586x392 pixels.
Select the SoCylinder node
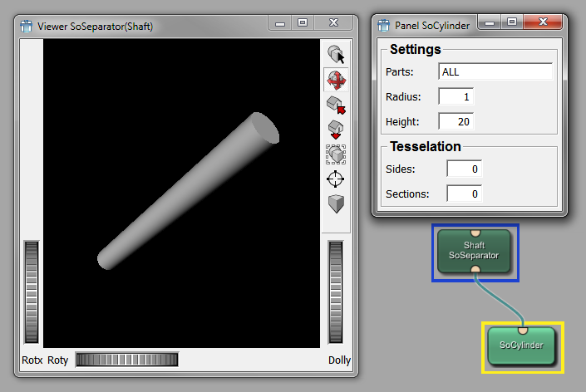521,345
